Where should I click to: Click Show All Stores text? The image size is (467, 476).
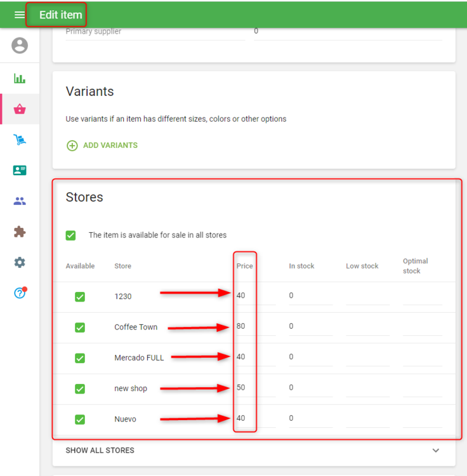(100, 451)
